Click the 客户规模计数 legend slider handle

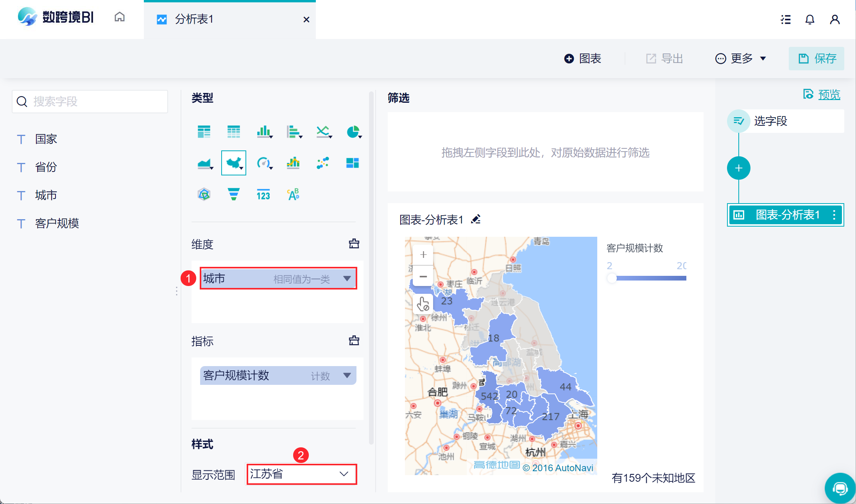click(x=612, y=278)
